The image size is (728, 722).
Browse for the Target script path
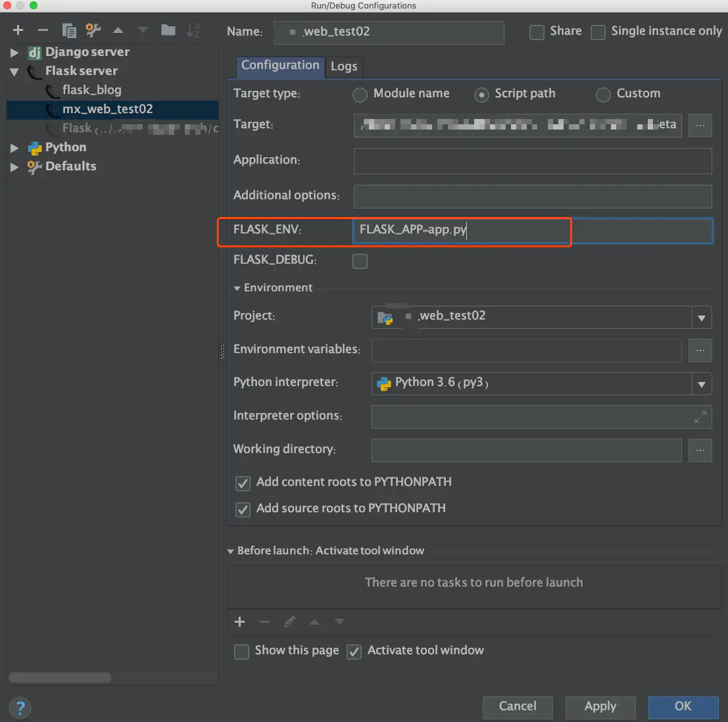(700, 126)
